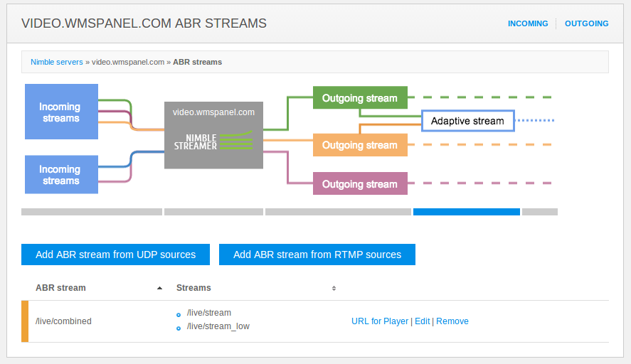Add ABR stream from RTMP sources
This screenshot has width=631, height=364.
317,255
